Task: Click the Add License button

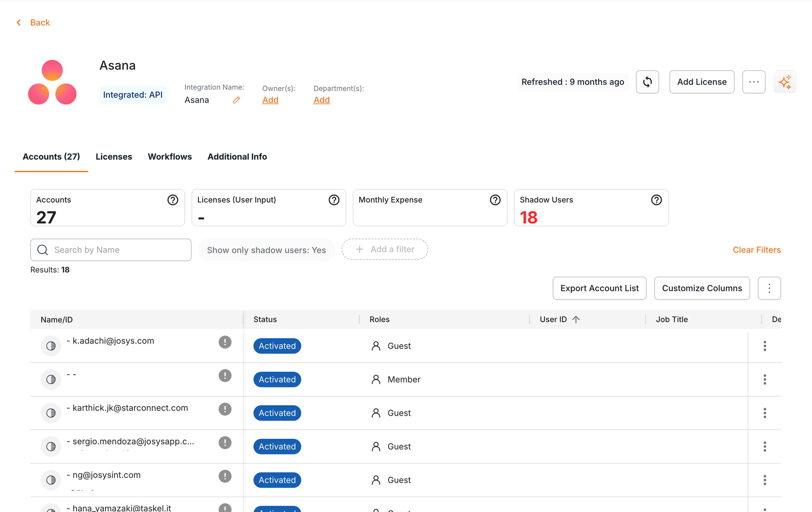Action: click(x=702, y=82)
